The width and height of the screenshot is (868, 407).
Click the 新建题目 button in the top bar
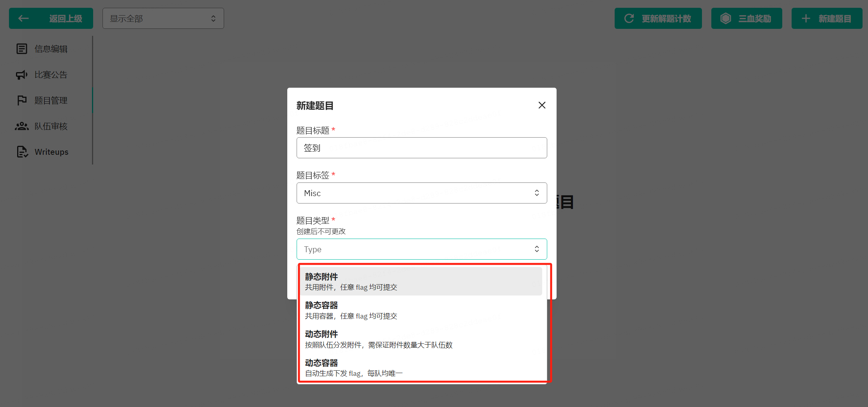(x=827, y=18)
